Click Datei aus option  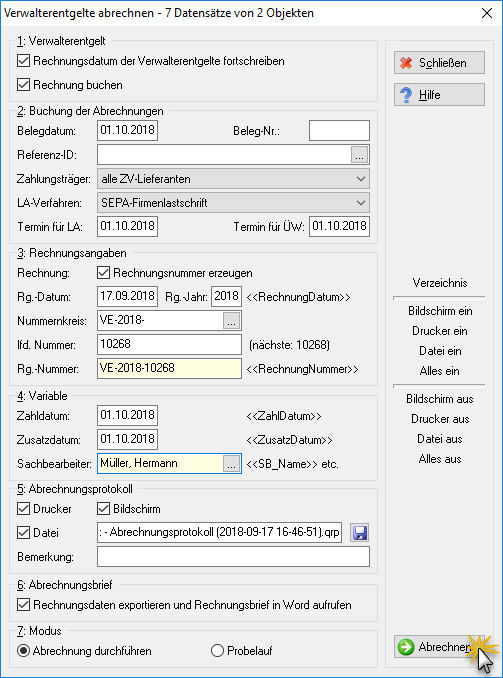click(439, 439)
